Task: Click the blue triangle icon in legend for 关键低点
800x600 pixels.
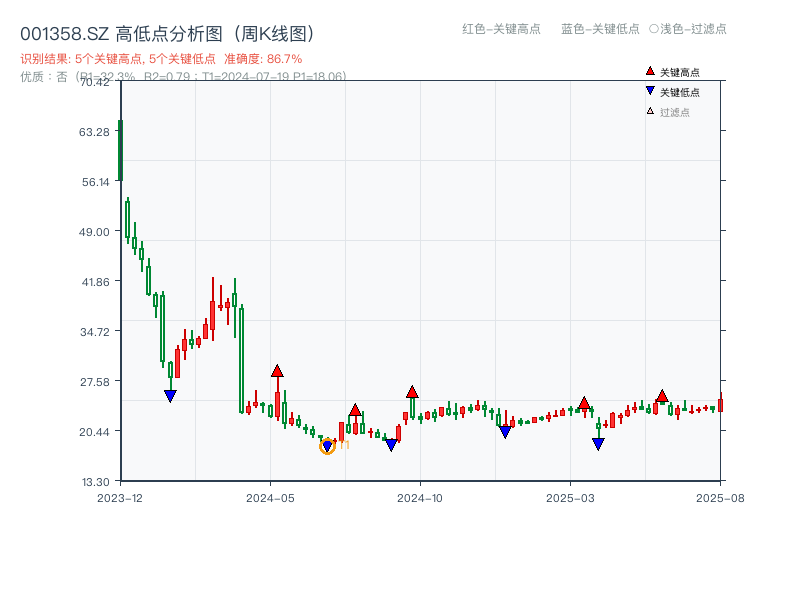Action: [650, 91]
